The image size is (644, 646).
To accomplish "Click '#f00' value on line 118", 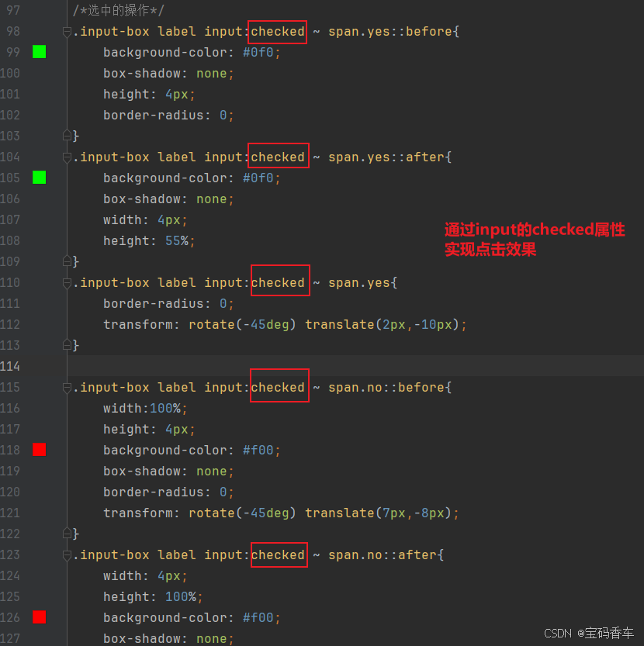I will click(258, 451).
